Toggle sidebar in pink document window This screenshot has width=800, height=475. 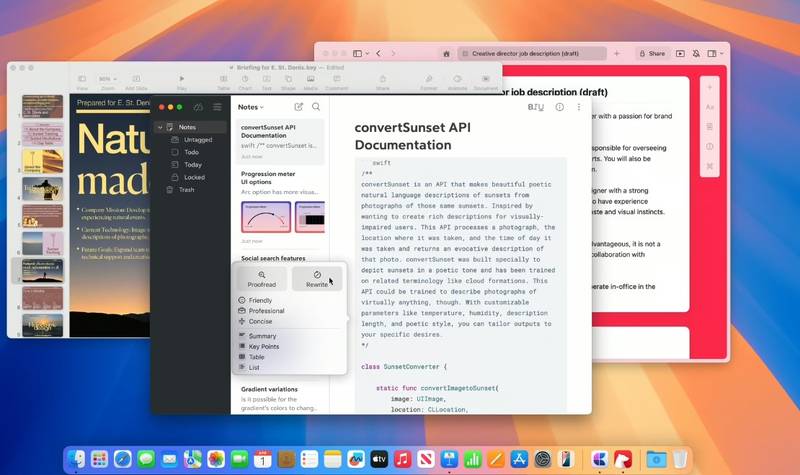point(358,53)
